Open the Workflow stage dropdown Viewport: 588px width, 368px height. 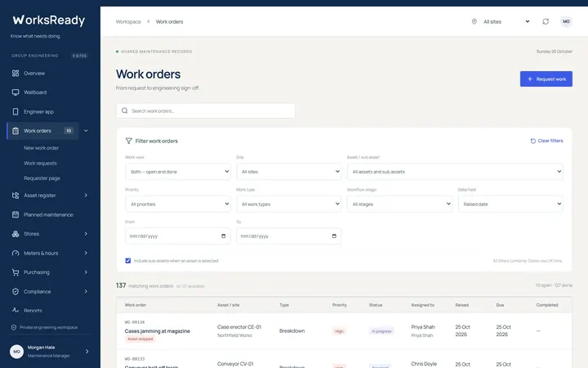coord(399,204)
